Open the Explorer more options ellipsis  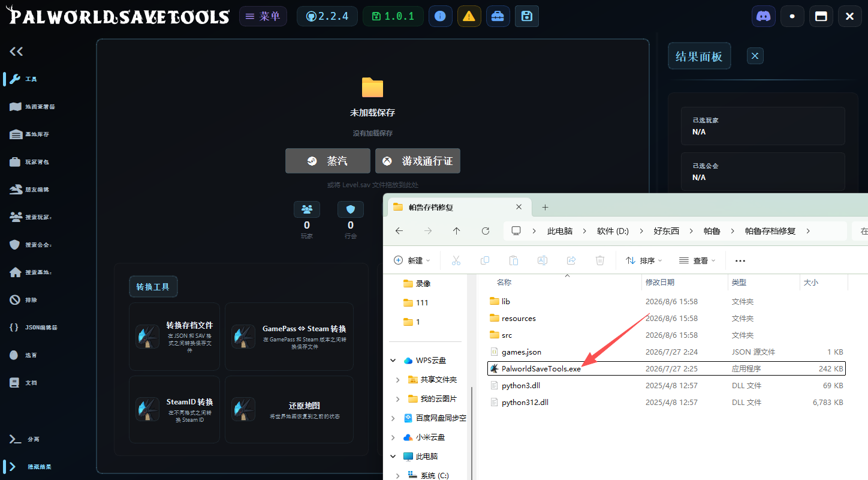pyautogui.click(x=740, y=260)
